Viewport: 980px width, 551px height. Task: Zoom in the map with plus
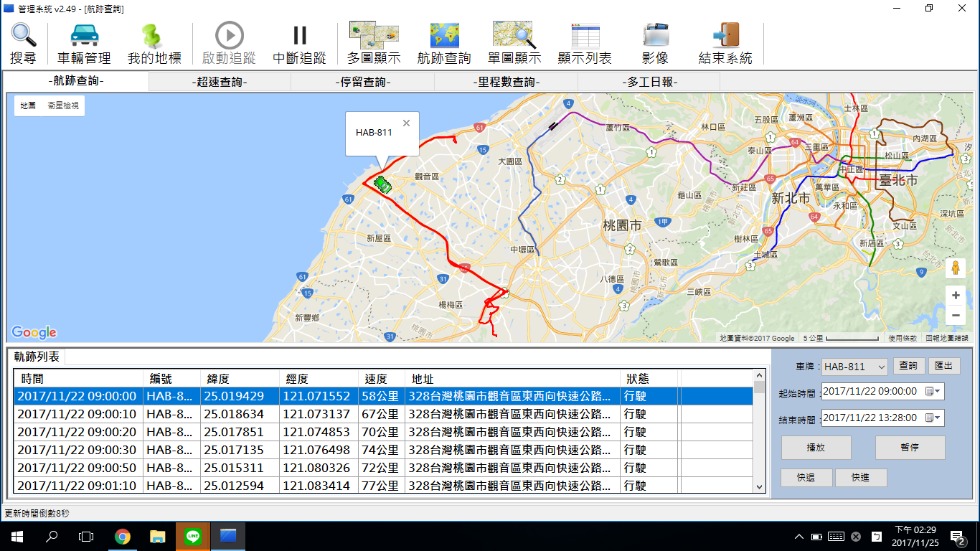coord(955,295)
